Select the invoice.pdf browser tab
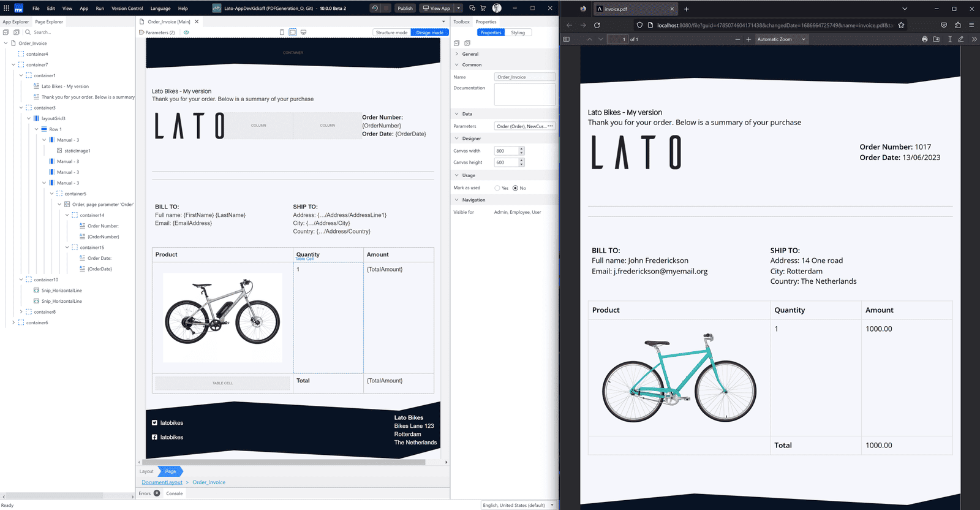 tap(636, 9)
